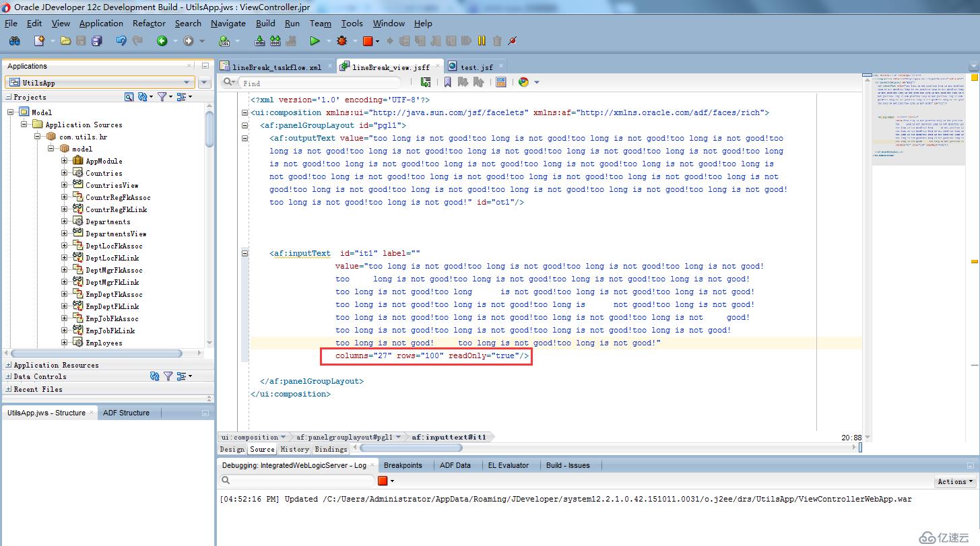Open the EL Evaluator tab
980x546 pixels.
tap(509, 465)
